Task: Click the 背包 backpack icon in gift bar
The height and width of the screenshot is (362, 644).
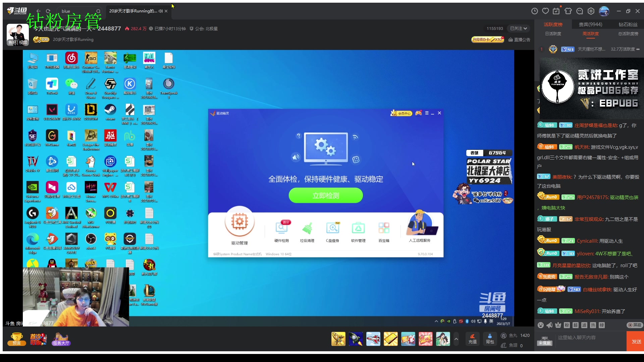Action: point(490,339)
